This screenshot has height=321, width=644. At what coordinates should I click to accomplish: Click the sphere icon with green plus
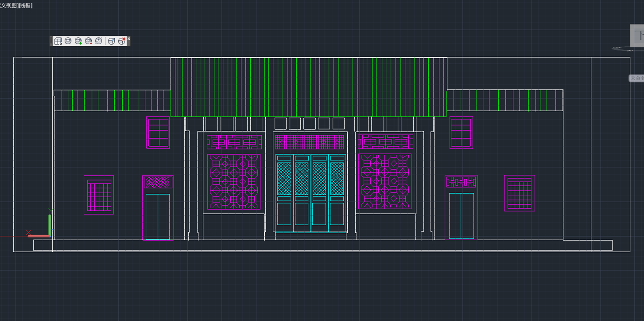(x=78, y=41)
